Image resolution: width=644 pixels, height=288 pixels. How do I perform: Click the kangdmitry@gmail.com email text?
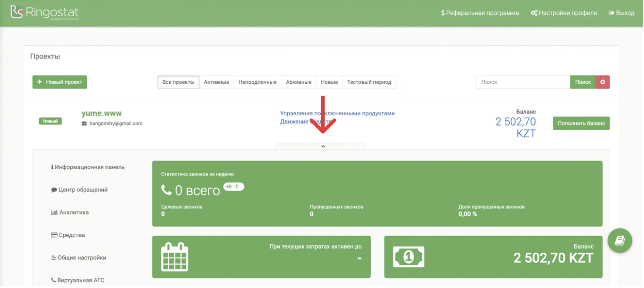click(x=116, y=123)
